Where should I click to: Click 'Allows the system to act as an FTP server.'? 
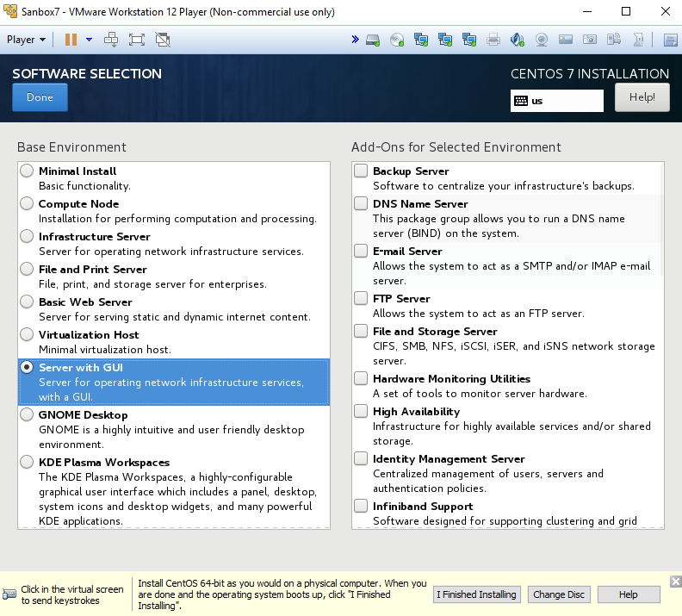coord(479,314)
